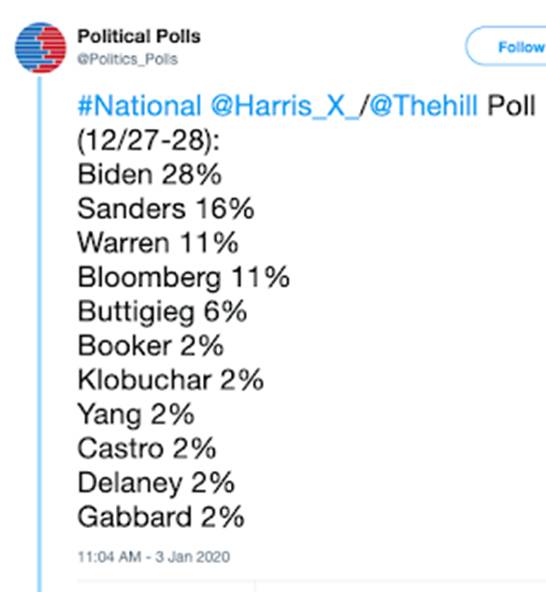The width and height of the screenshot is (546, 592).
Task: Click the Gabbard 2% line
Action: tap(161, 517)
